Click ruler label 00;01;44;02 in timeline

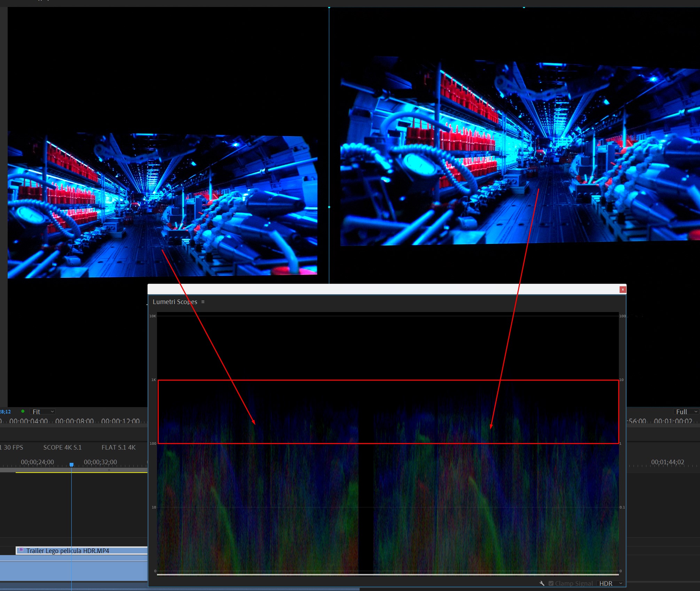pos(668,462)
